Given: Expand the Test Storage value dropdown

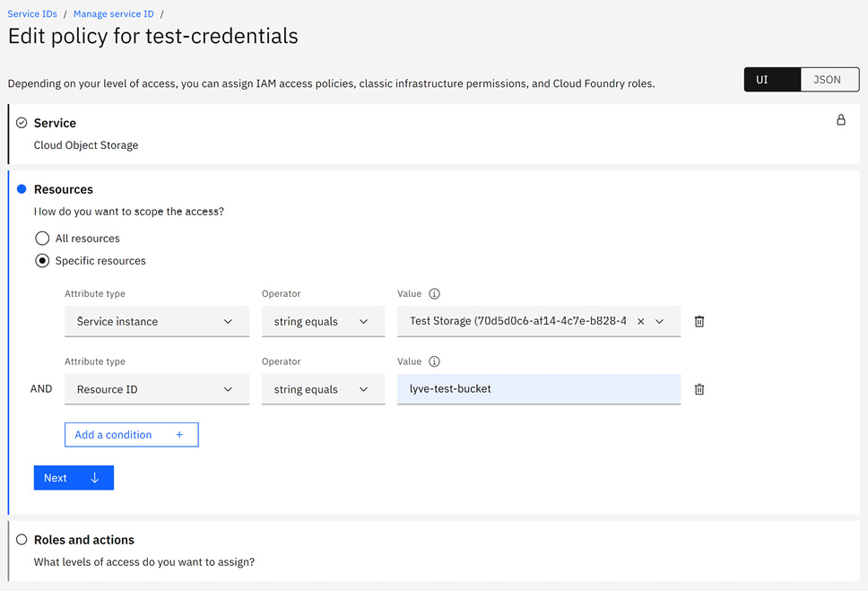Looking at the screenshot, I should (x=660, y=321).
